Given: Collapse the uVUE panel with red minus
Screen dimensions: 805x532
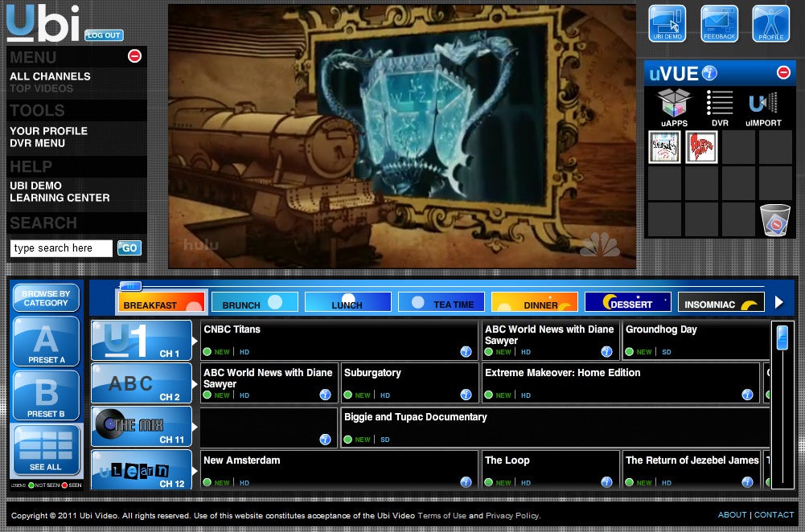Looking at the screenshot, I should point(783,72).
